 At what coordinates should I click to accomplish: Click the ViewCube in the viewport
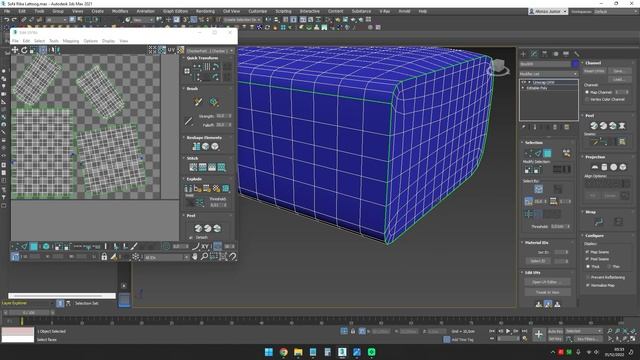[x=498, y=67]
